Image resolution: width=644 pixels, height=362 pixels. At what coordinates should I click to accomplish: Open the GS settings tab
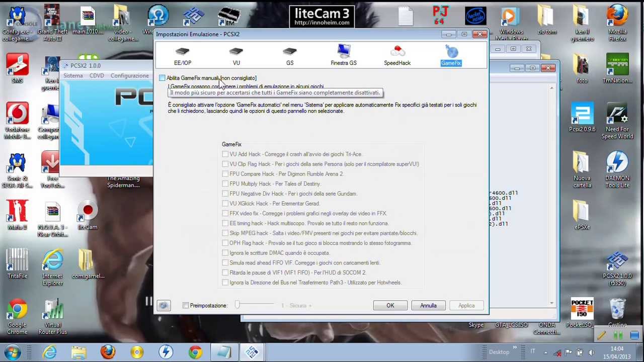click(x=290, y=55)
